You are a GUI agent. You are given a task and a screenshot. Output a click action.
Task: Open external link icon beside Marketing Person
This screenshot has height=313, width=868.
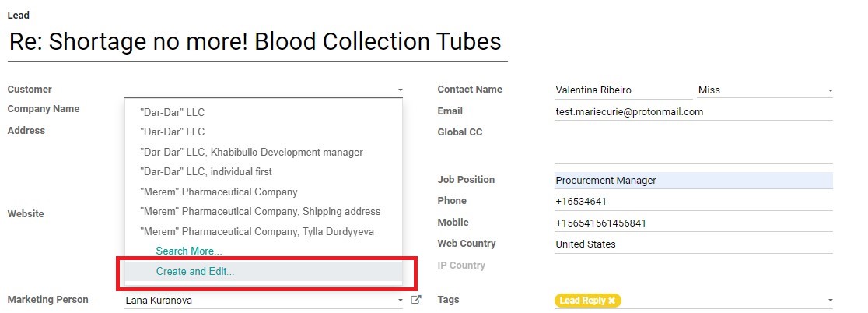(416, 300)
